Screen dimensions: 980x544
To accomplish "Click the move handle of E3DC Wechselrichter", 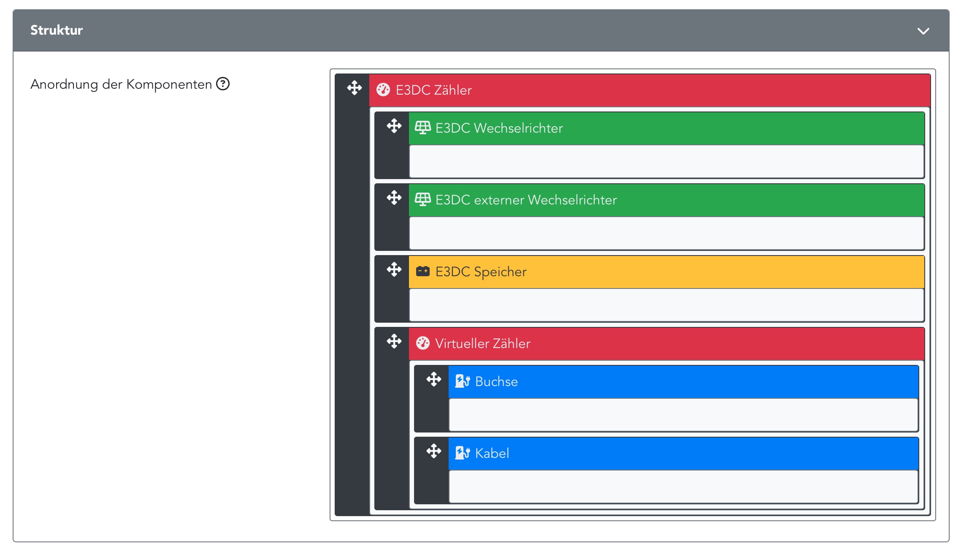I will pos(394,126).
